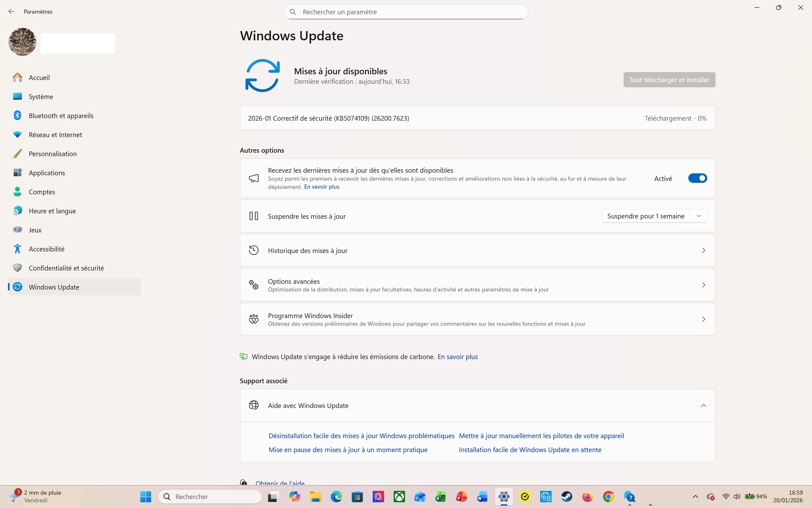812x508 pixels.
Task: Open Historique des mises à jour
Action: 477,250
